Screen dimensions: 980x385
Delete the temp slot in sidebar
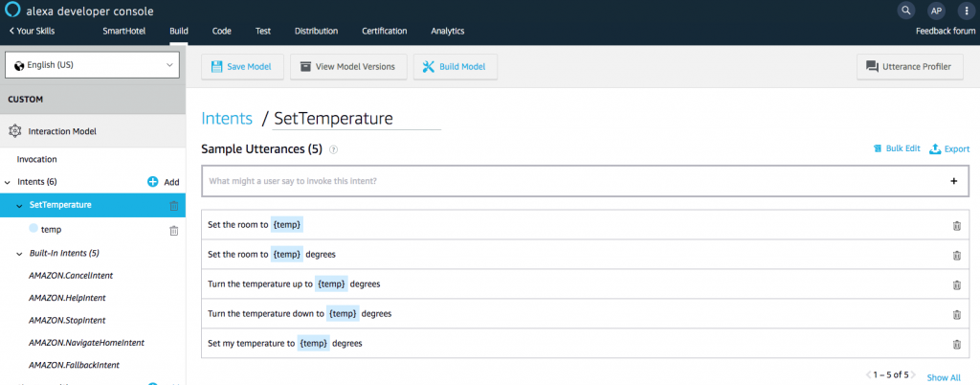coord(174,230)
